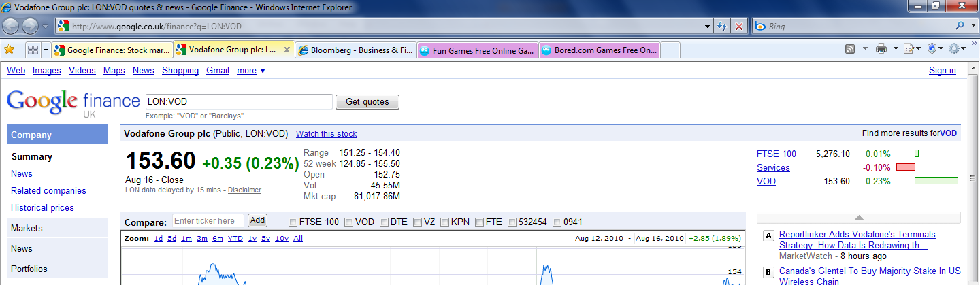Stop loading with the red X icon
This screenshot has height=285, width=980.
click(739, 27)
